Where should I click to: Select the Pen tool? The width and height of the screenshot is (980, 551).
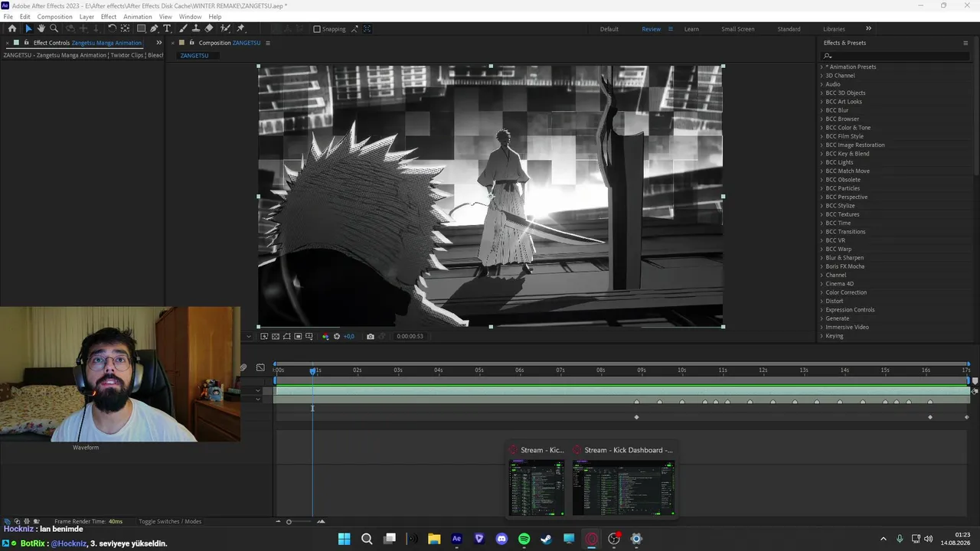tap(154, 29)
